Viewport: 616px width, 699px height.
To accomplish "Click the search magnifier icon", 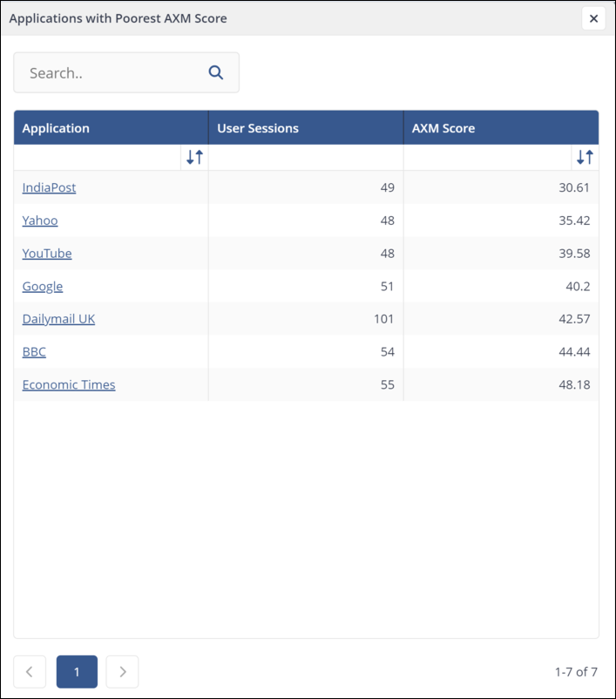I will 216,73.
